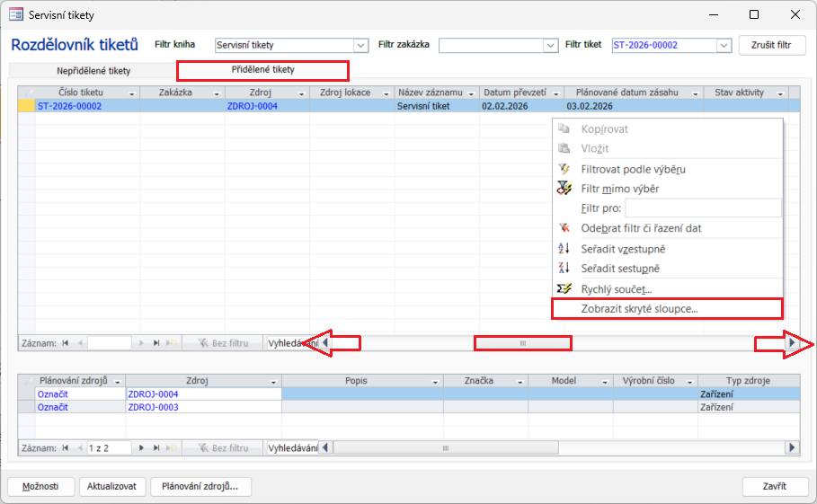
Task: Click the Filtr mimo výběr icon
Action: click(564, 189)
